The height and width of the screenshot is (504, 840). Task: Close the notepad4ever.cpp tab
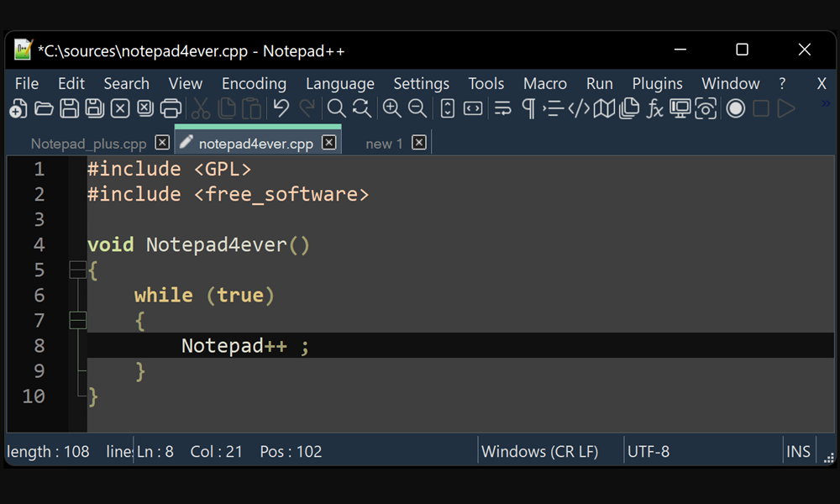pyautogui.click(x=329, y=143)
